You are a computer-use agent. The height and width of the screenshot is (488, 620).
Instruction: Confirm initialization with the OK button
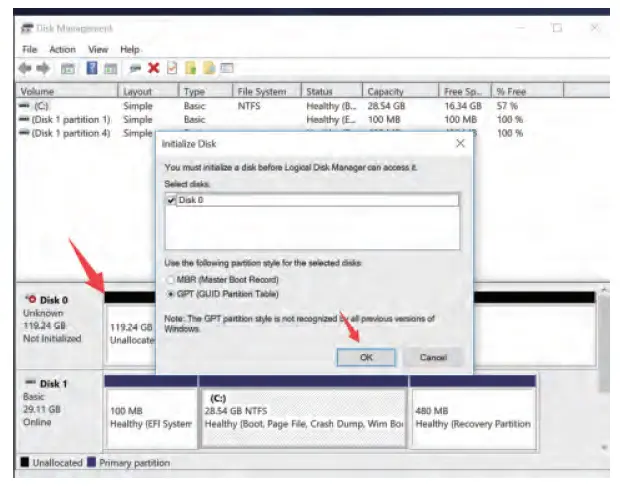point(366,357)
